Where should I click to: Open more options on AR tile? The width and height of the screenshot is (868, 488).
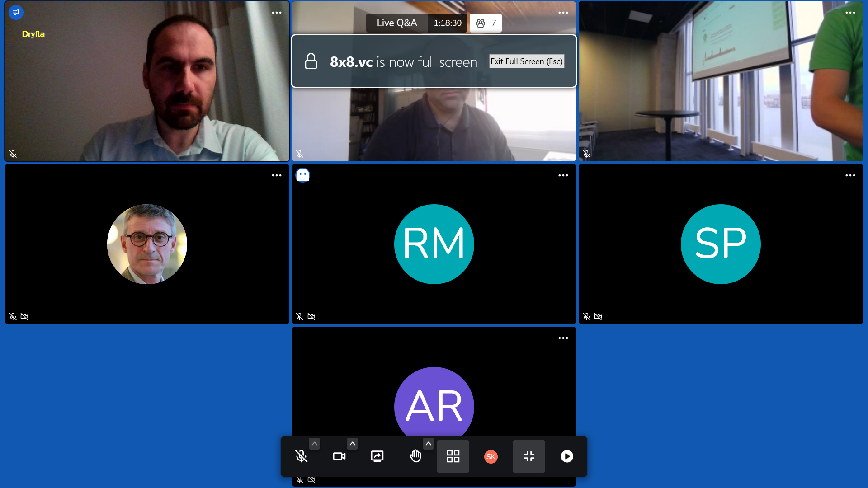563,338
